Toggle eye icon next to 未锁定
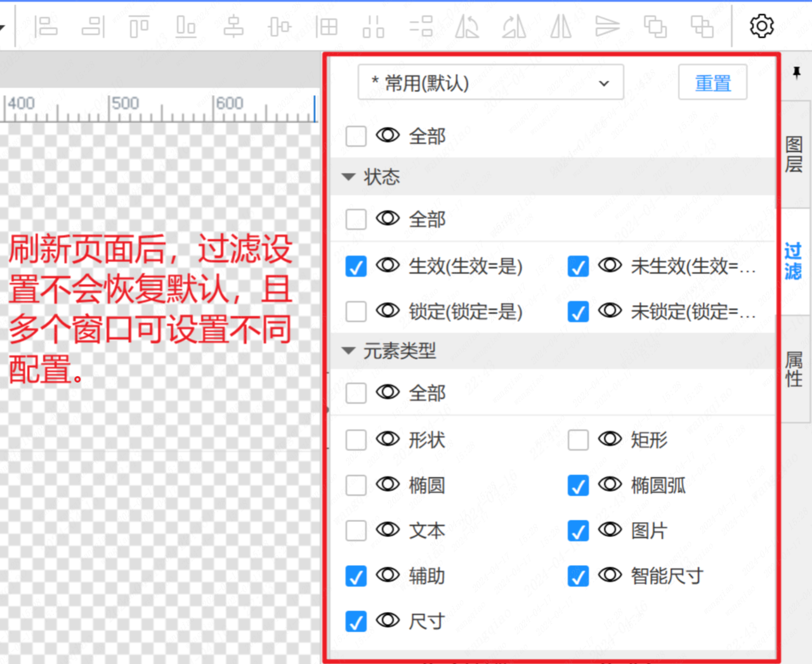 coord(610,311)
